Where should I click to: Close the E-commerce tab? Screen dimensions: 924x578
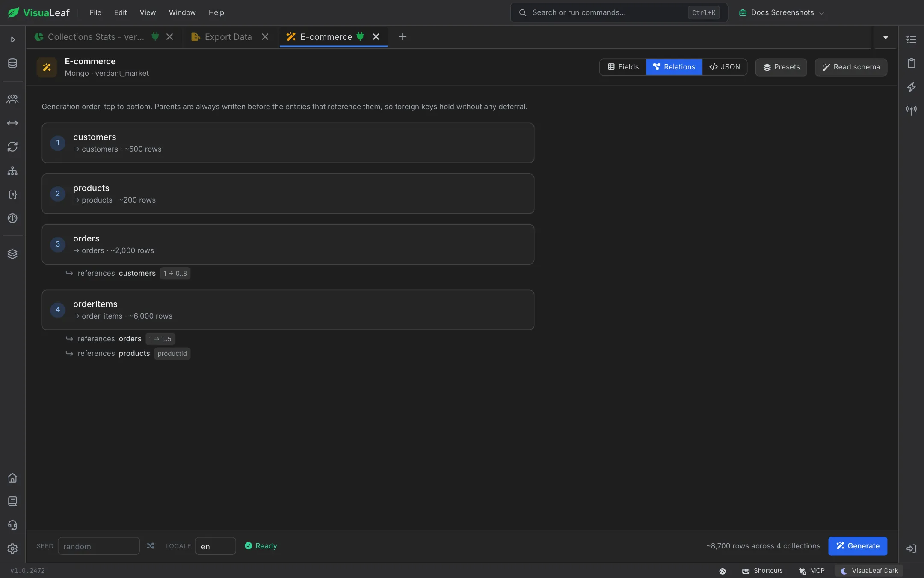pyautogui.click(x=376, y=37)
